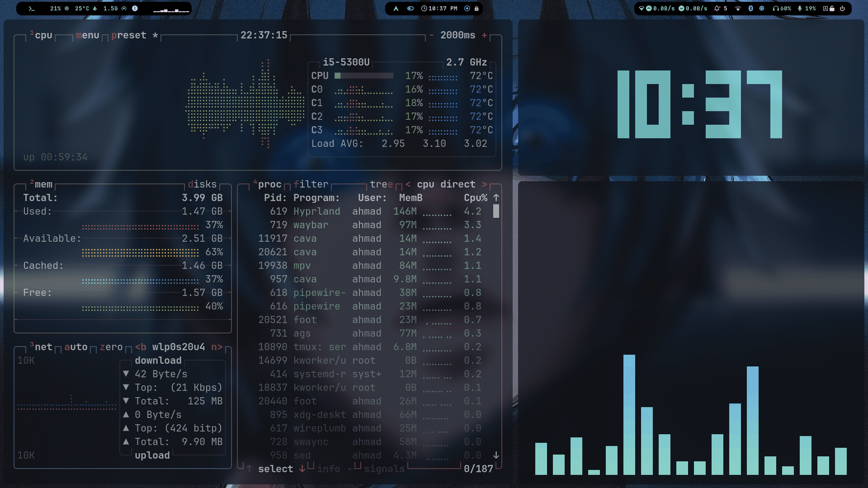The image size is (868, 488).
Task: Switch to next proc sorting with right arrow
Action: 484,184
